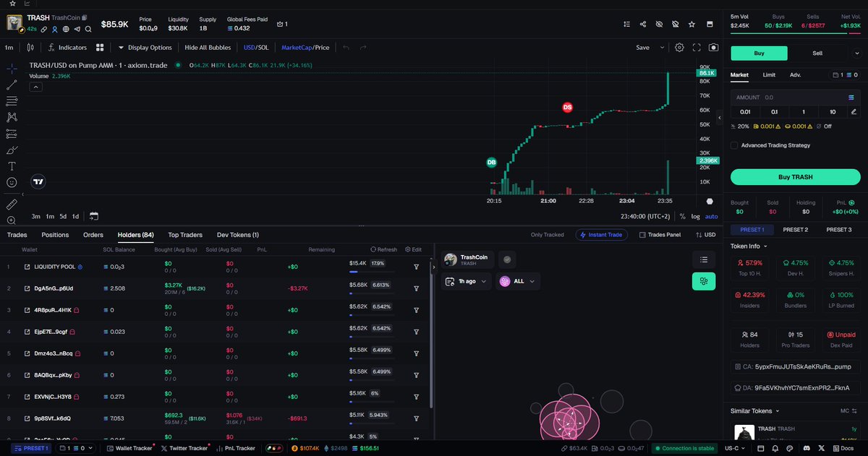Viewport: 868px width, 456px height.
Task: Switch to the Trades tab
Action: coord(17,235)
